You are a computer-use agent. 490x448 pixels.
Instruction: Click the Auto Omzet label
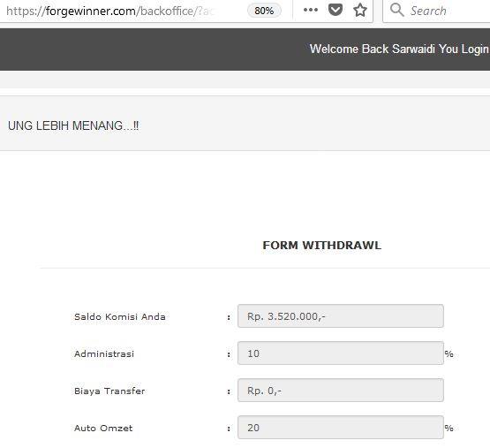click(103, 428)
